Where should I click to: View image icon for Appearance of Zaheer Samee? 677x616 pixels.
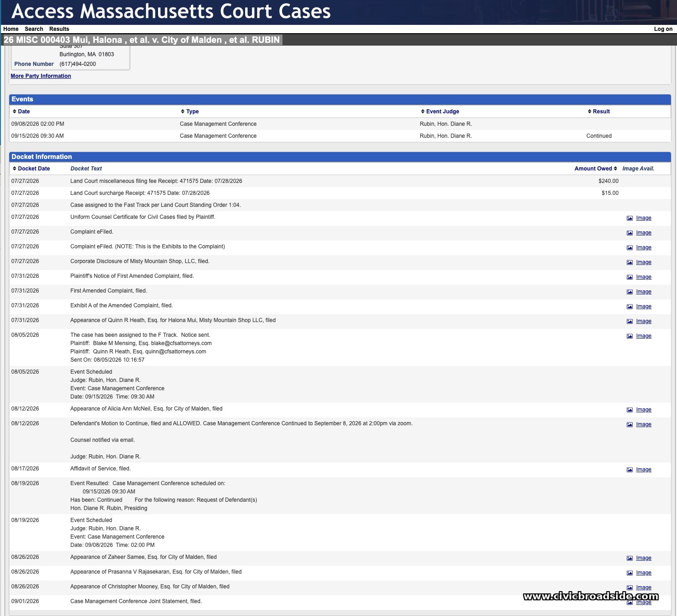630,558
